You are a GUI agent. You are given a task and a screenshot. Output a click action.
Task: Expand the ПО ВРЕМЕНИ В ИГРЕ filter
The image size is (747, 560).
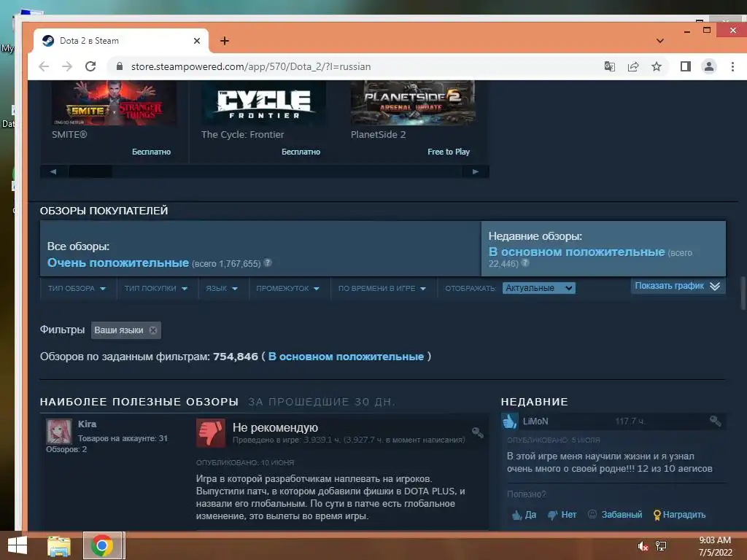coord(382,288)
